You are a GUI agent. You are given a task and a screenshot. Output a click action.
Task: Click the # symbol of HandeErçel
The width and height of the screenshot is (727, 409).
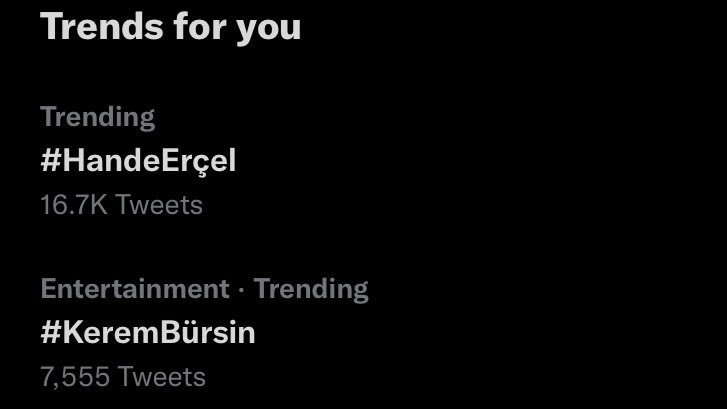click(x=50, y=161)
